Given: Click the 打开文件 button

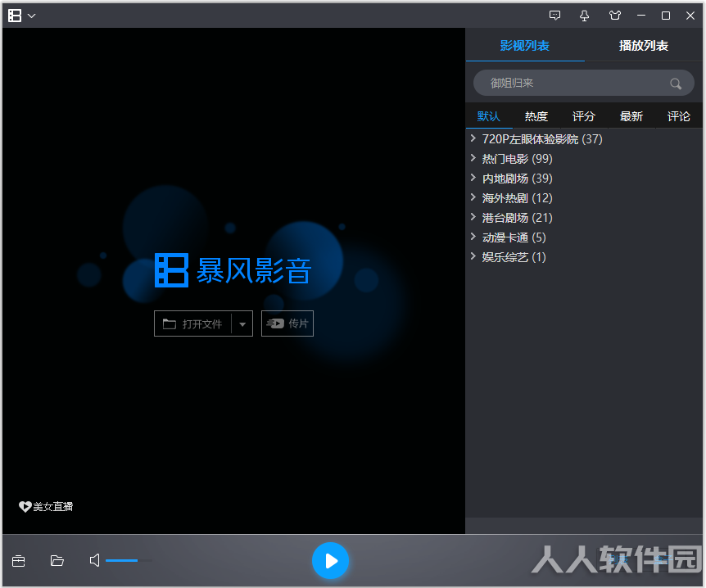Looking at the screenshot, I should (x=192, y=323).
